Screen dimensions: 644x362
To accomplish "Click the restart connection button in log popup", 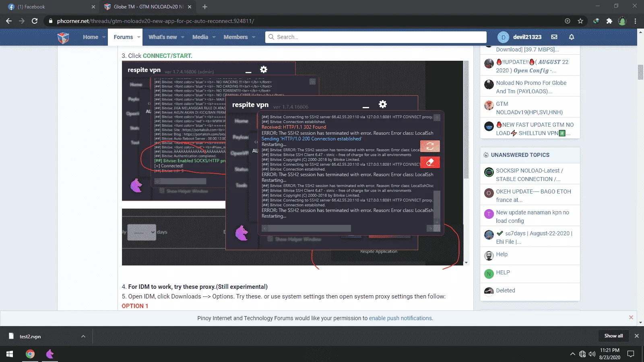I will (430, 146).
